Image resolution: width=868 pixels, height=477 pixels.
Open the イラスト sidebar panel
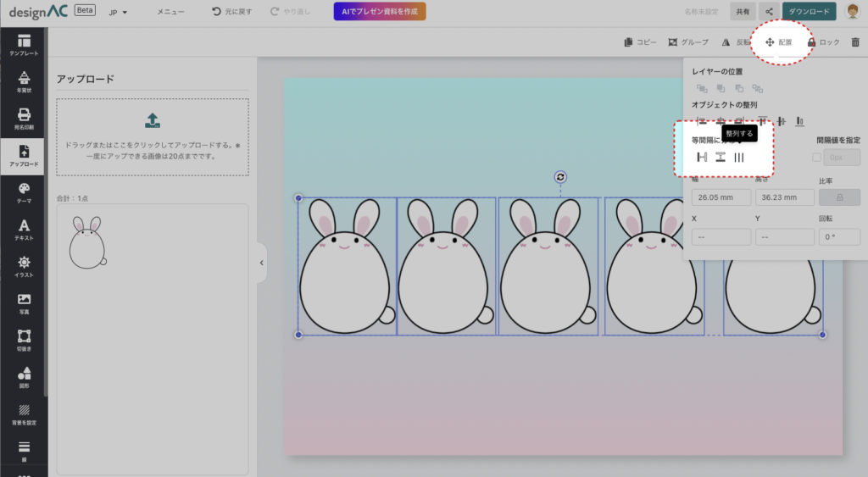click(24, 266)
